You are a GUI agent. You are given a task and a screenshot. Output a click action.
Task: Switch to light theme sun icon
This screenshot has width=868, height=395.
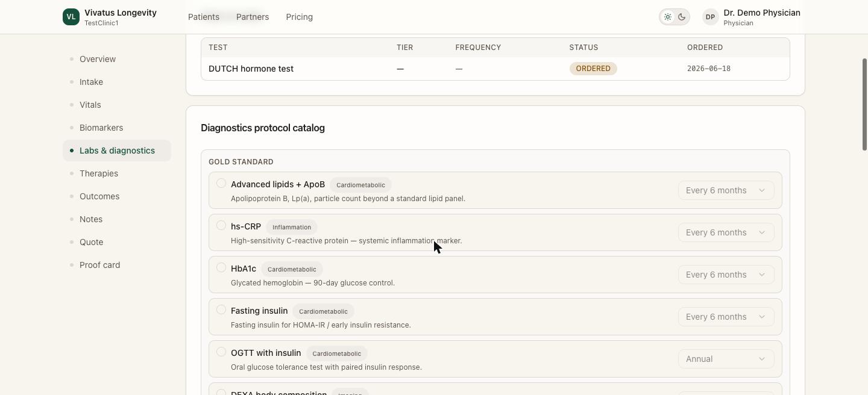pos(667,17)
